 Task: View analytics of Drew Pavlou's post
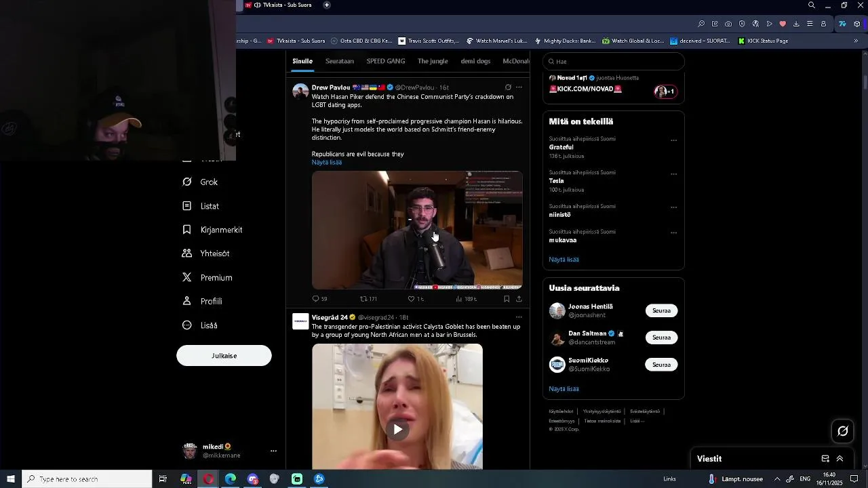(466, 299)
